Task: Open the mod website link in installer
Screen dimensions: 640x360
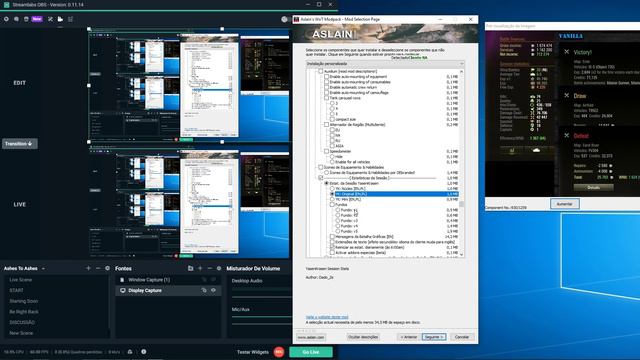Action: tap(327, 317)
